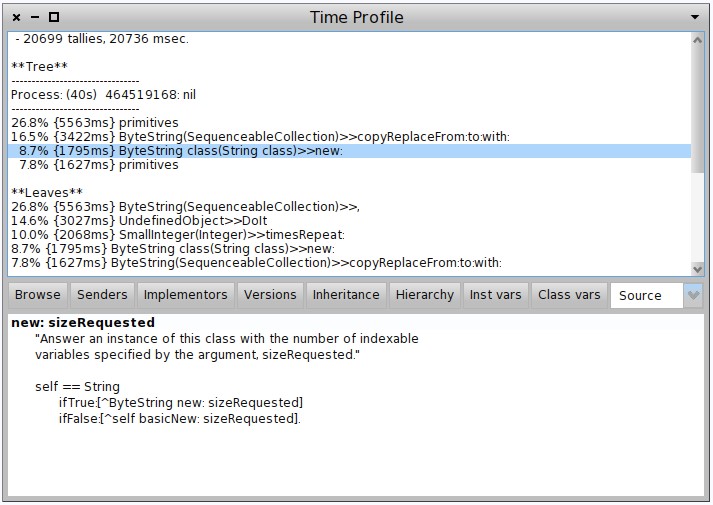Select the highlighted ByteString class new: row

coord(180,151)
